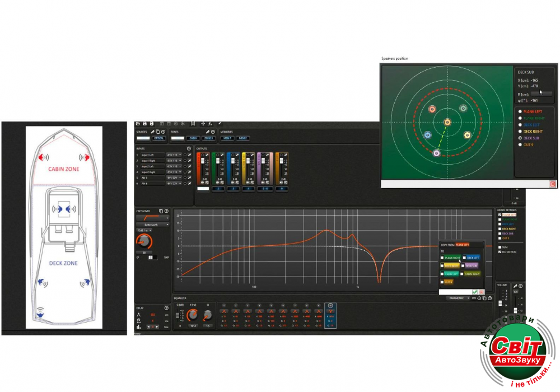Click the OPTICAL source button
This screenshot has width=560, height=392.
(x=158, y=138)
